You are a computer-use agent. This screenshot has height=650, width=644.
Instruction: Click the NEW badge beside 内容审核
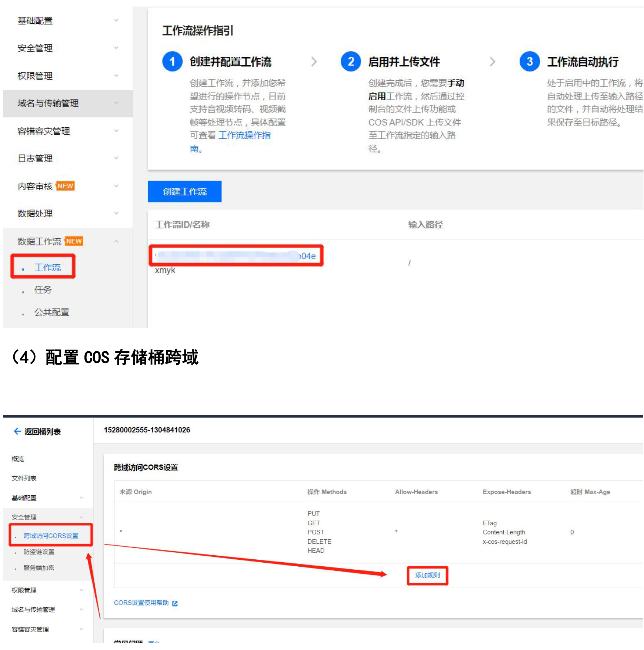pyautogui.click(x=65, y=186)
